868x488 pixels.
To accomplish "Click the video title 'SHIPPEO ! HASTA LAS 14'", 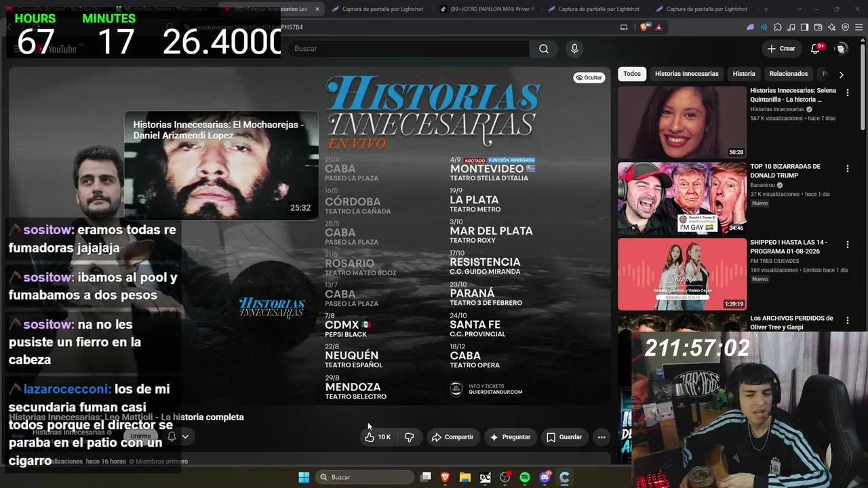I will (x=789, y=247).
